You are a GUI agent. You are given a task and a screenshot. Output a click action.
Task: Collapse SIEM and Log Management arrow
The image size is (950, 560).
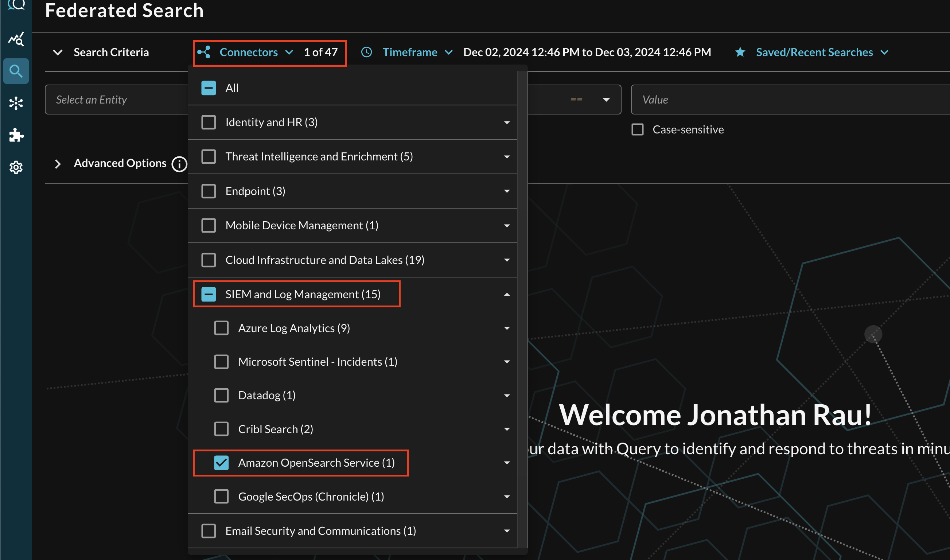507,294
